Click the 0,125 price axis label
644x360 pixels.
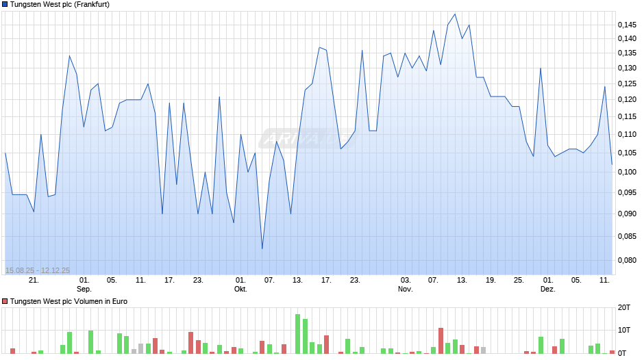pyautogui.click(x=627, y=83)
